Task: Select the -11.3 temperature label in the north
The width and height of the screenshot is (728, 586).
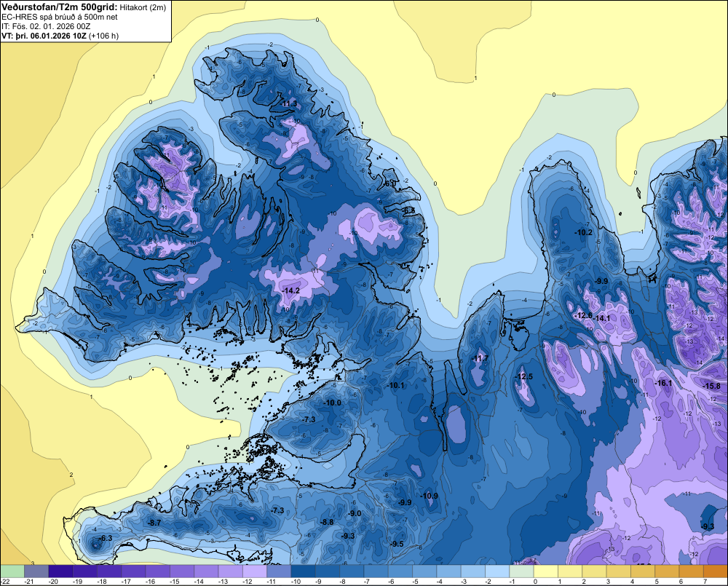Action: tap(289, 103)
